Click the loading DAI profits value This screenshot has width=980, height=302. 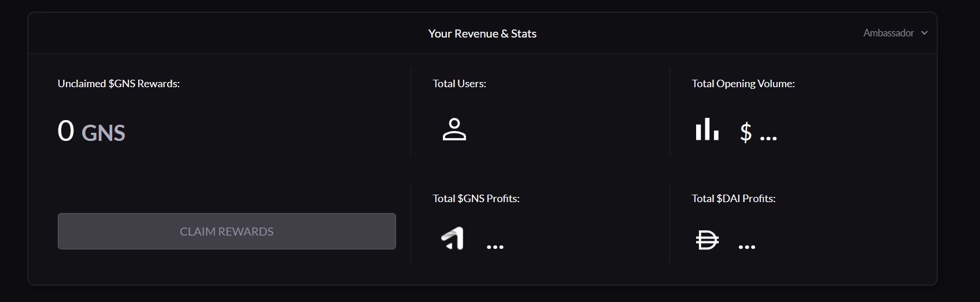(747, 247)
